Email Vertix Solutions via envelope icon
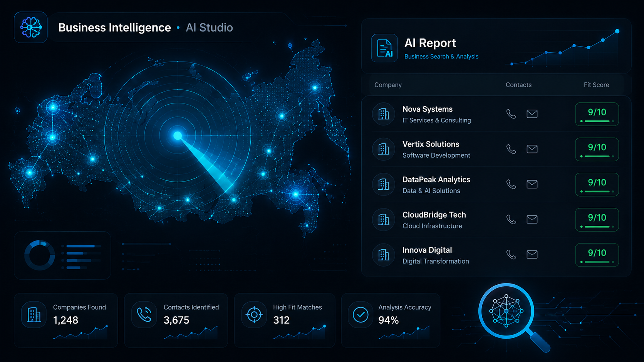 click(x=532, y=149)
